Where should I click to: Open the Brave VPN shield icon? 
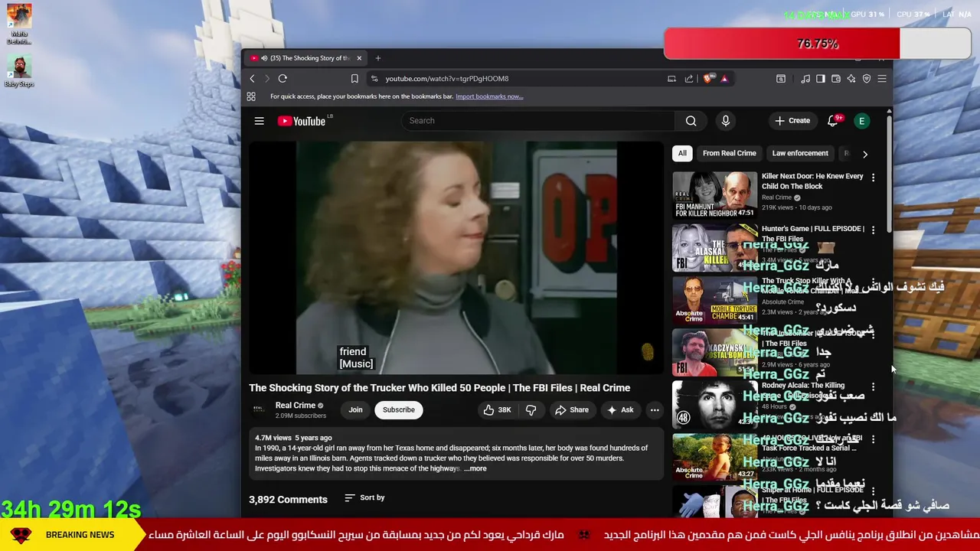pyautogui.click(x=867, y=78)
